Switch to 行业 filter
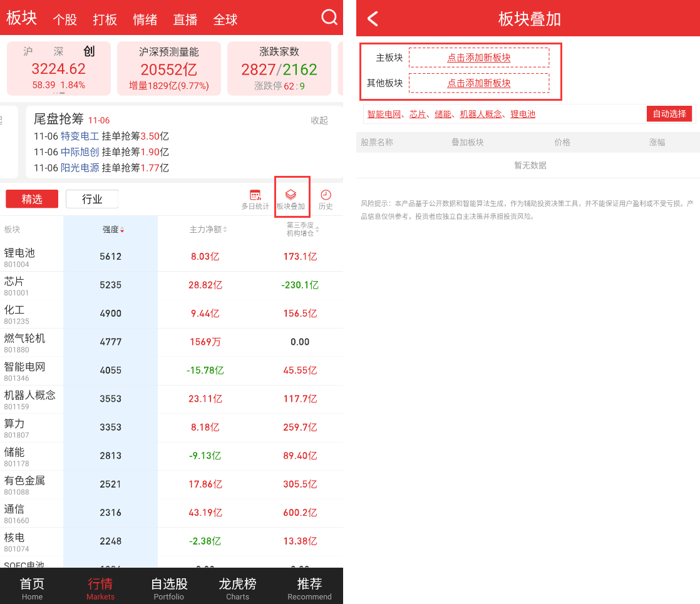This screenshot has width=700, height=604. [x=92, y=199]
